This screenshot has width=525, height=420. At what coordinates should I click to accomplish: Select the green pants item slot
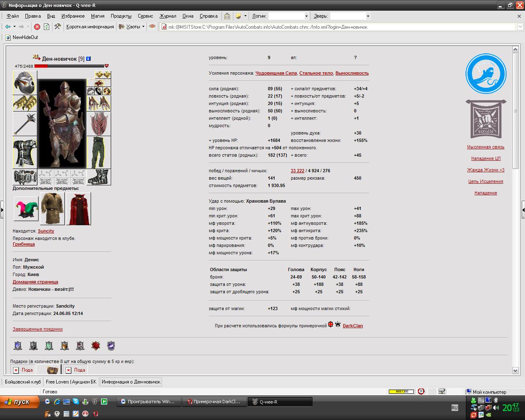(x=98, y=153)
